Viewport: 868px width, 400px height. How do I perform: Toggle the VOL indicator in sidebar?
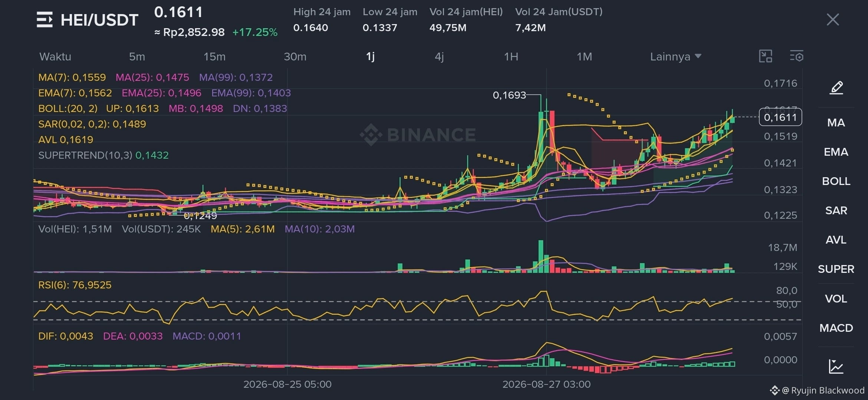[836, 299]
